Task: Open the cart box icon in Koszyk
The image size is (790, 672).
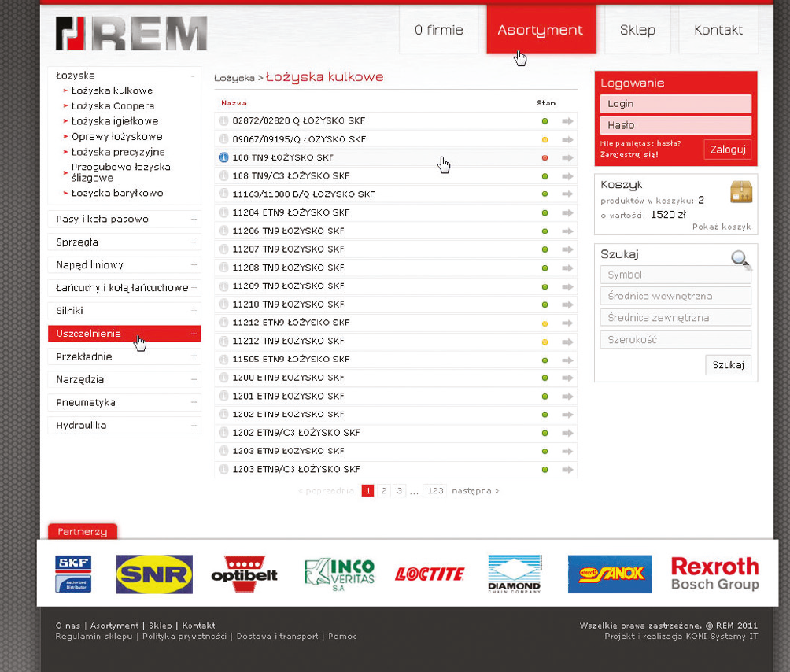Action: tap(740, 192)
